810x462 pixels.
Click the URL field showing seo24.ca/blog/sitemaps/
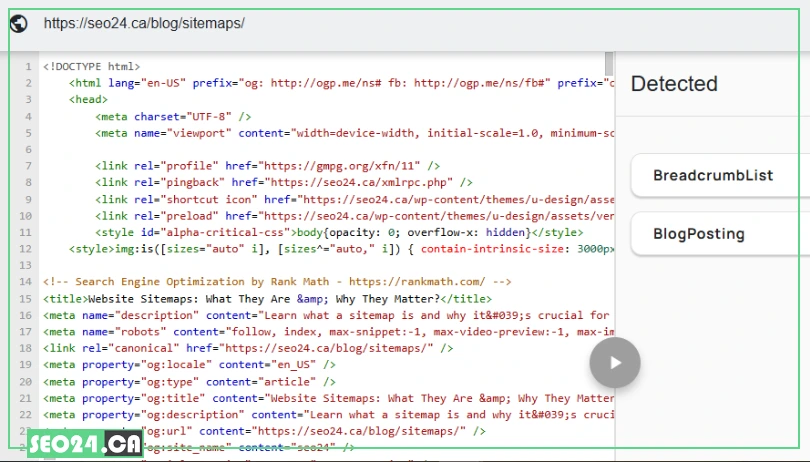[x=144, y=23]
